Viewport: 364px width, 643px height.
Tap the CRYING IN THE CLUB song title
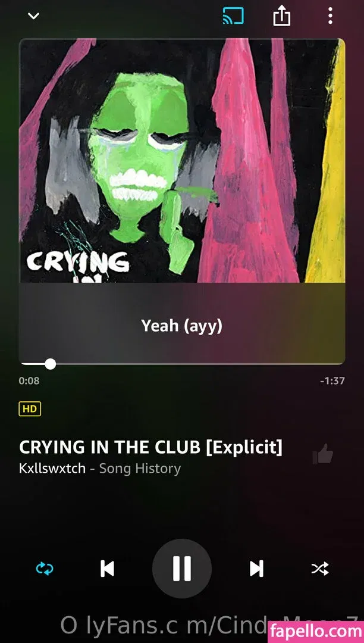(x=150, y=447)
